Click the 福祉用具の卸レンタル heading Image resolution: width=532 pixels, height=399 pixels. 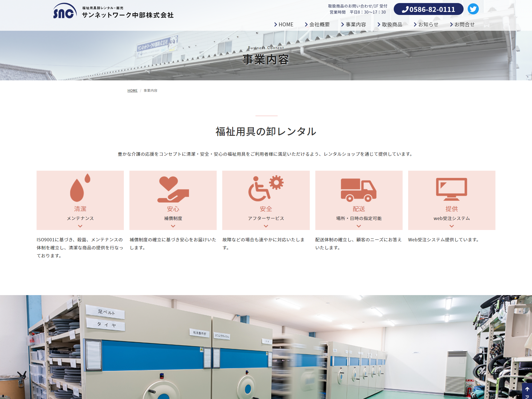266,131
